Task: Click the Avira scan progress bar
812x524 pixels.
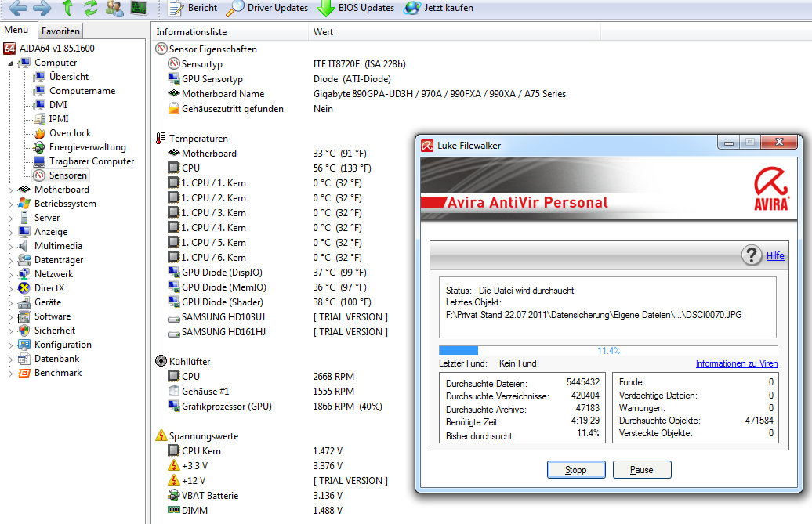Action: pos(608,350)
